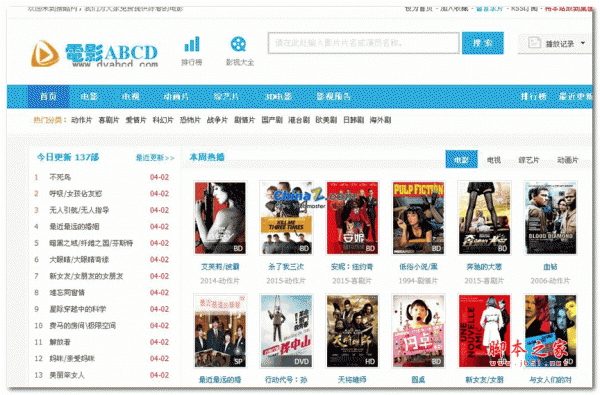Select the 喜剧片 category link

(x=109, y=120)
